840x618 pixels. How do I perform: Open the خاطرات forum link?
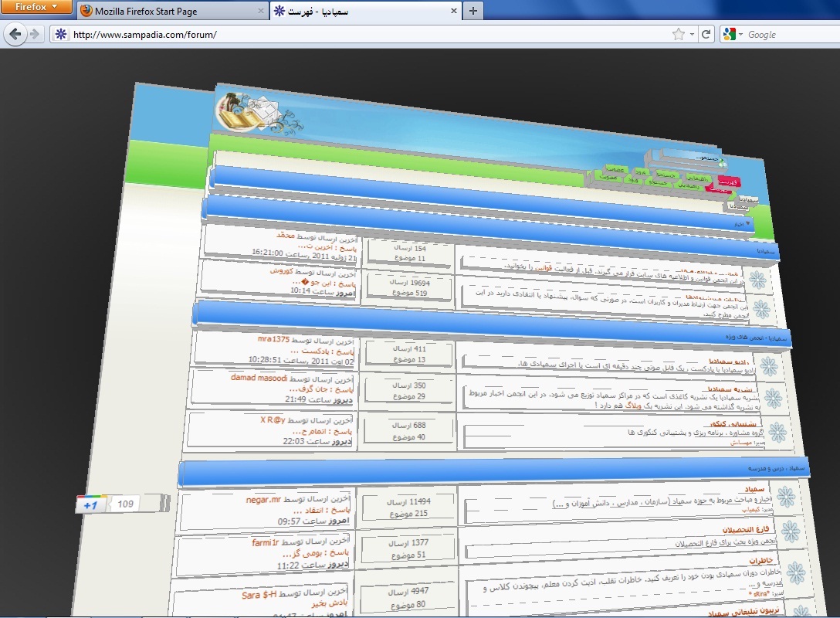coord(760,561)
